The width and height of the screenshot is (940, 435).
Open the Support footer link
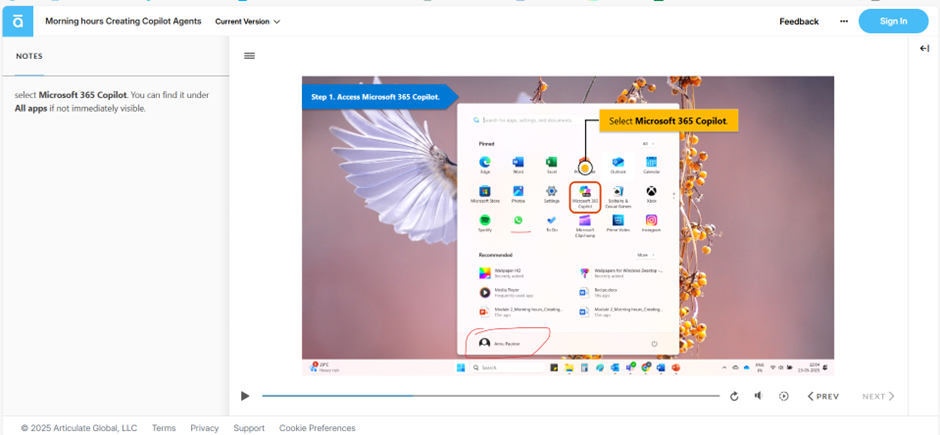[249, 428]
